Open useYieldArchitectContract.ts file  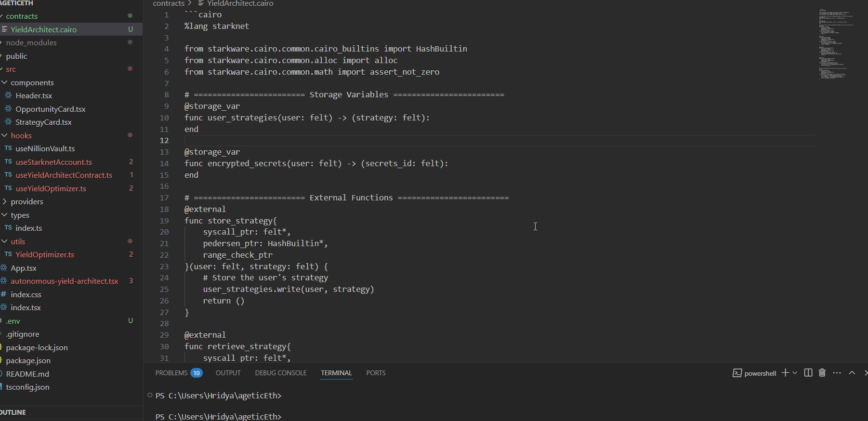(64, 175)
